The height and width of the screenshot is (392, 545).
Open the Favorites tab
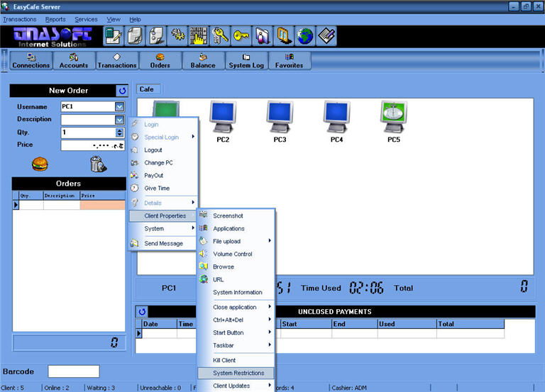point(290,61)
